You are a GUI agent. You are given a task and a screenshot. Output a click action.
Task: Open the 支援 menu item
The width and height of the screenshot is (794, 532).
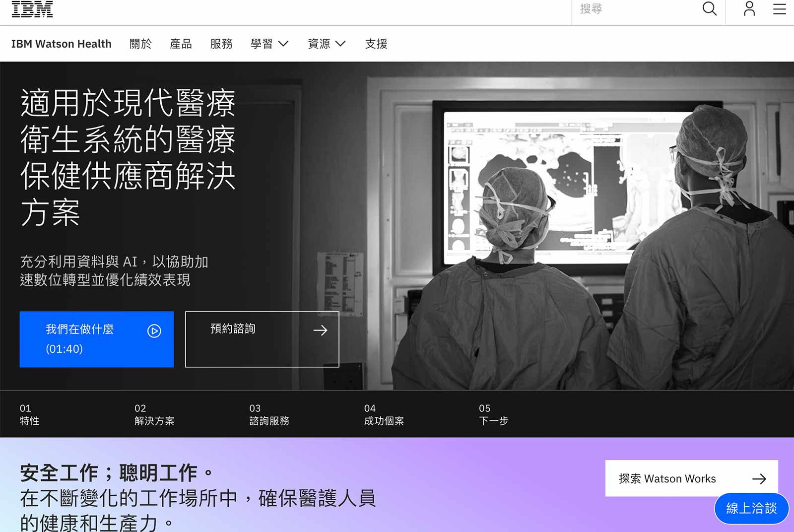point(376,44)
